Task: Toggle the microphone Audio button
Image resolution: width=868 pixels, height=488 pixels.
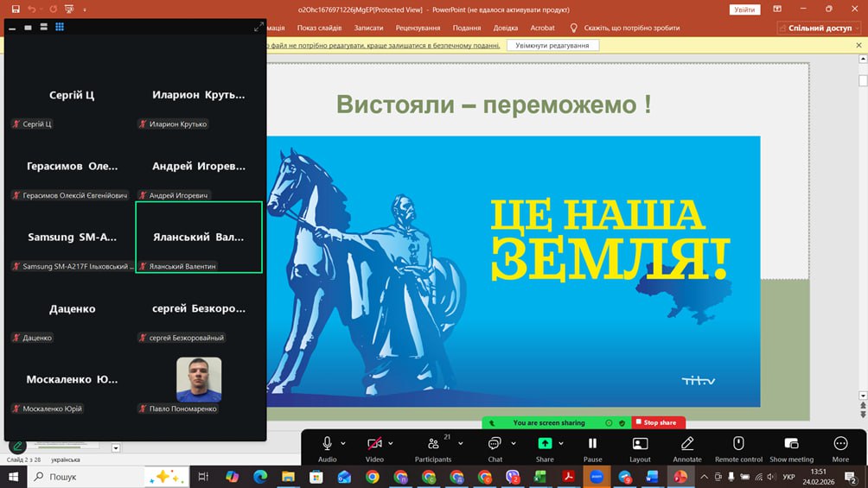Action: point(327,444)
